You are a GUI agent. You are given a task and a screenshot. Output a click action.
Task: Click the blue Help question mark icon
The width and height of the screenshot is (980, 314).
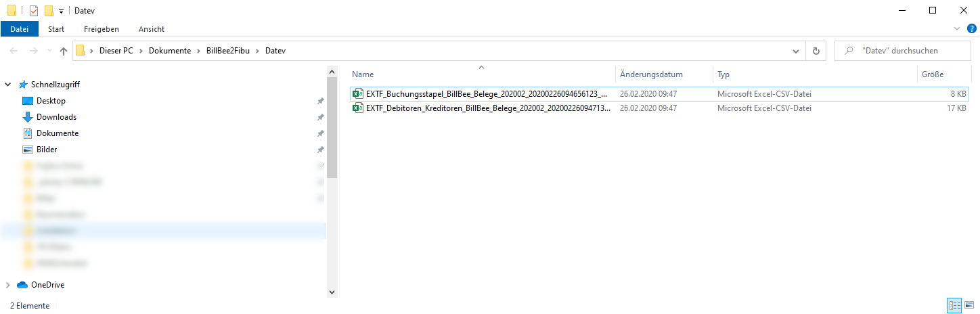coord(972,29)
